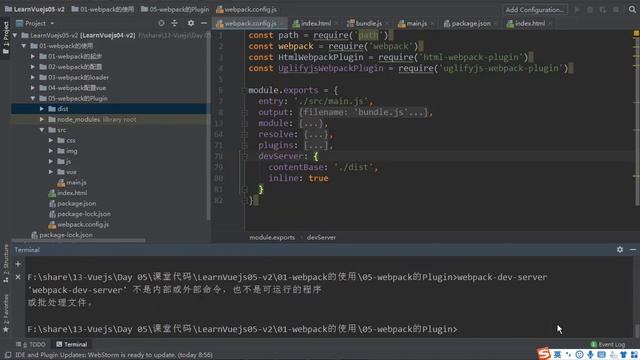Click the microphone icon in IME toolbar
The image size is (640, 360).
pos(590,355)
